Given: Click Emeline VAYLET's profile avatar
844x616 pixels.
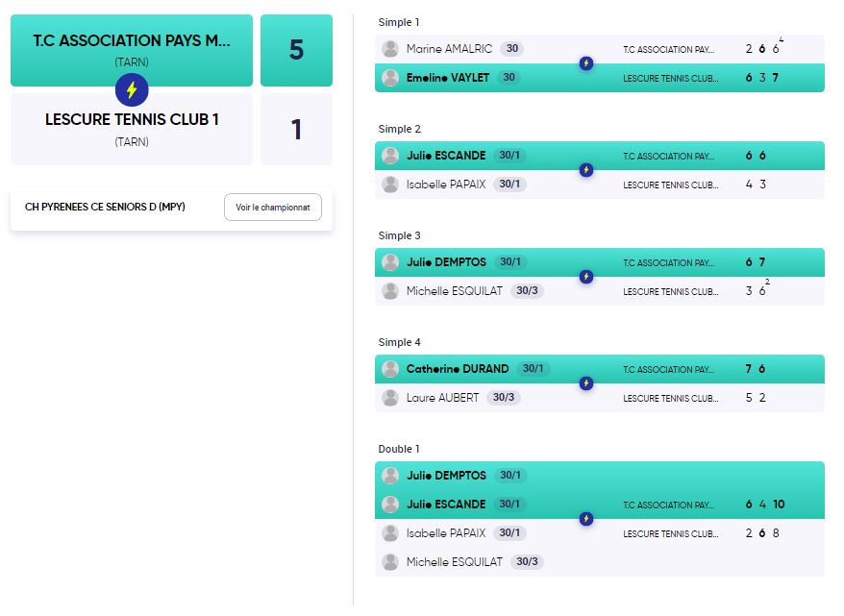Looking at the screenshot, I should click(x=390, y=78).
